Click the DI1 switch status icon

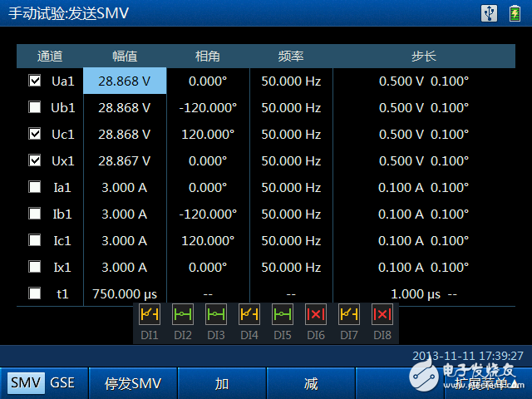pyautogui.click(x=150, y=315)
